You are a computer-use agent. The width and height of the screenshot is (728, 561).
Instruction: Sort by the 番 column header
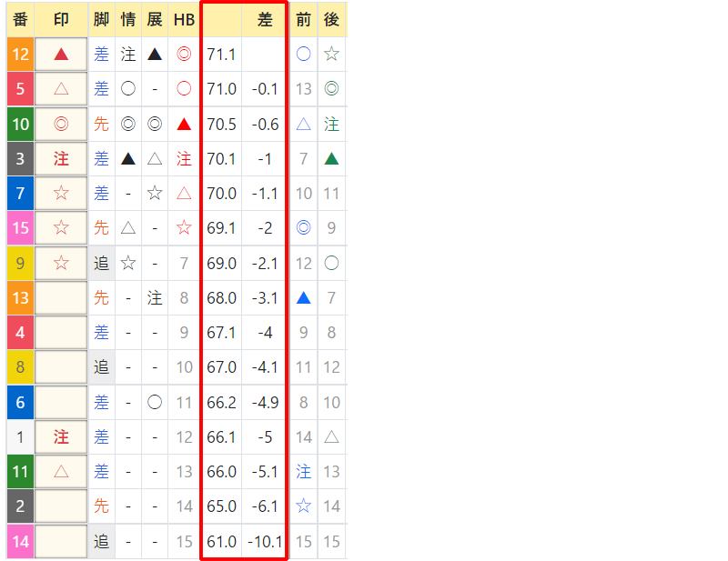(20, 19)
